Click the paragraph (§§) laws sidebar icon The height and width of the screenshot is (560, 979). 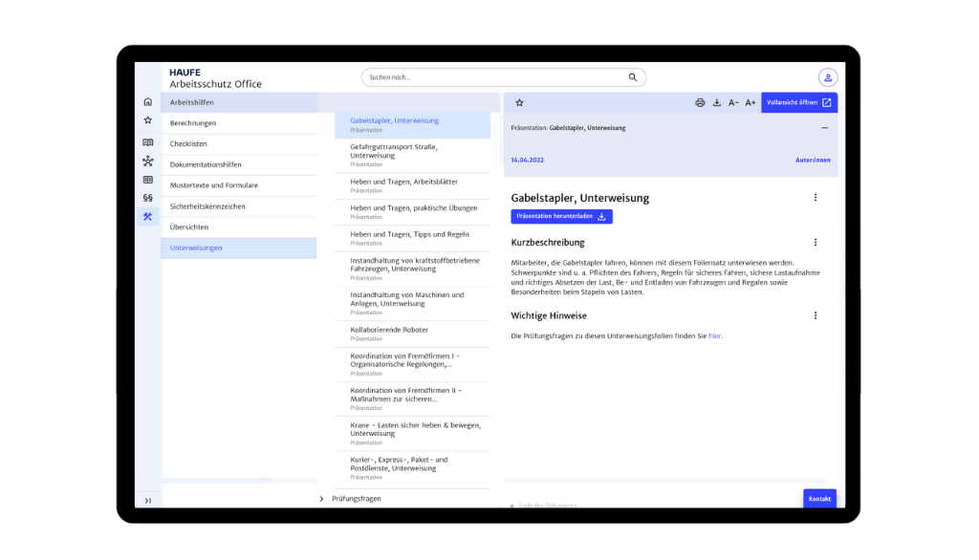click(x=147, y=198)
